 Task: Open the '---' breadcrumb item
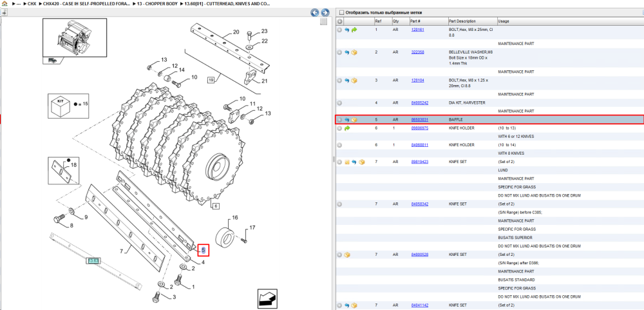click(19, 3)
